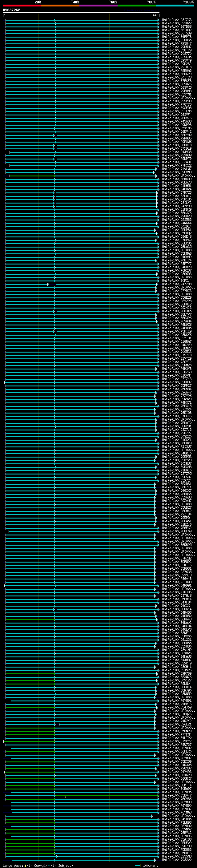Select the UniRef100_B0FXJ4 entry
Viewport: 197px width, 868px height.
pyautogui.click(x=177, y=281)
